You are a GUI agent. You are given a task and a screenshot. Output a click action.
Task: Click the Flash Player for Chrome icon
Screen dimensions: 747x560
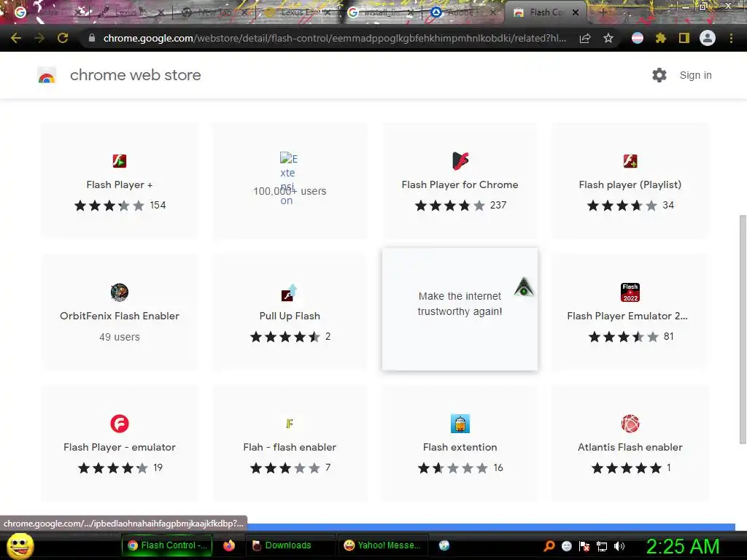point(460,161)
